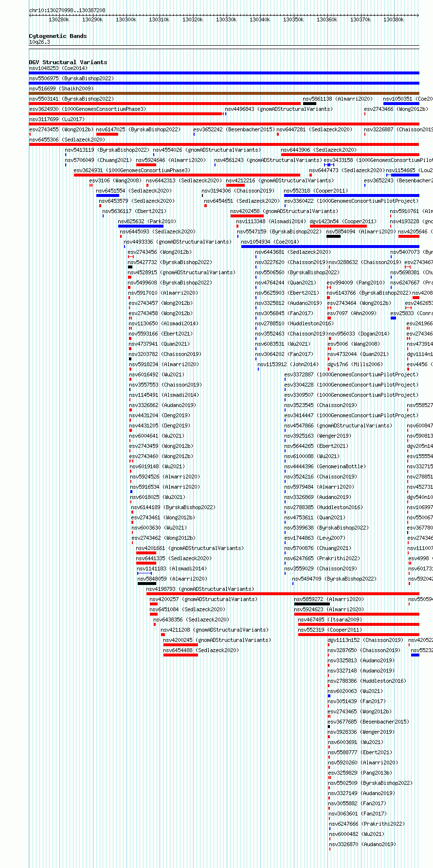The image size is (433, 868).
Task: Click nsv552318 (Cooper2011) label
Action: pos(316,191)
